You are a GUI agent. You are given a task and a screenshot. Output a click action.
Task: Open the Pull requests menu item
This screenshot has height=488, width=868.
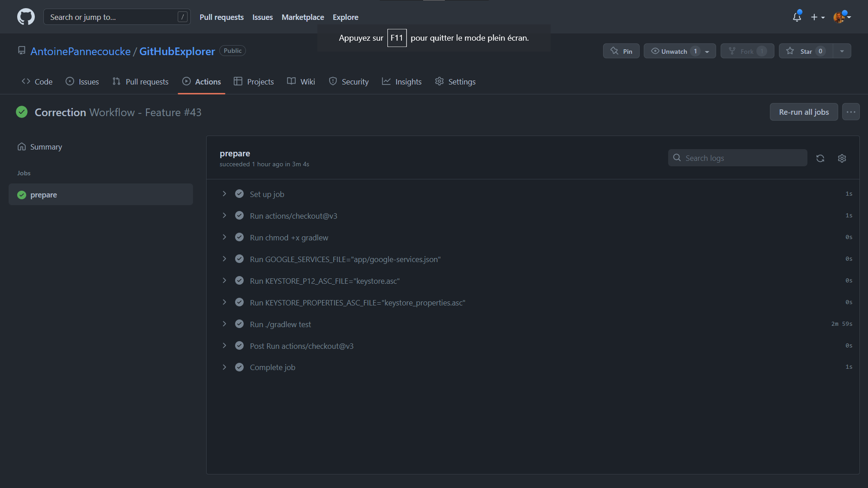(222, 17)
